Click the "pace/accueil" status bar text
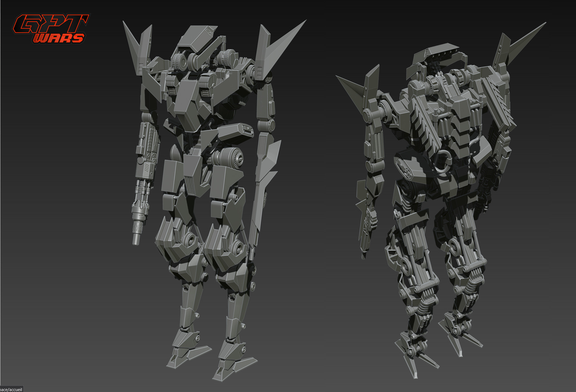The width and height of the screenshot is (576, 392). 11,389
